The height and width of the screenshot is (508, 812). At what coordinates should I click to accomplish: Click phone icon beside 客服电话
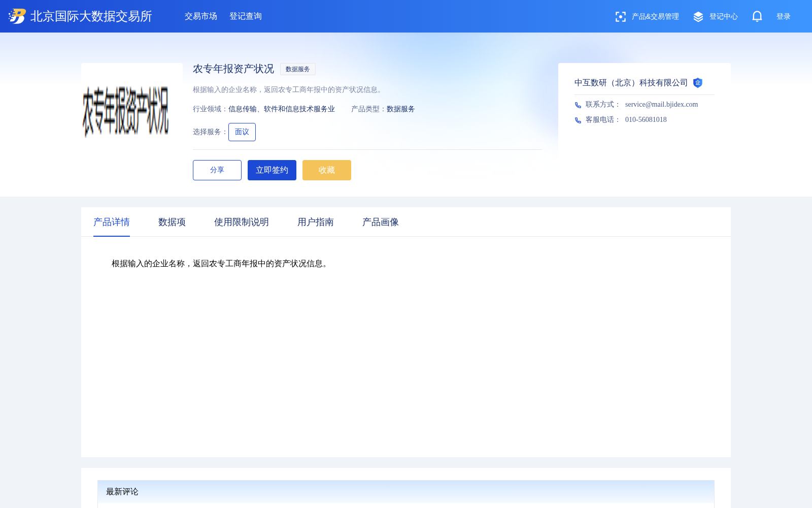coord(578,120)
